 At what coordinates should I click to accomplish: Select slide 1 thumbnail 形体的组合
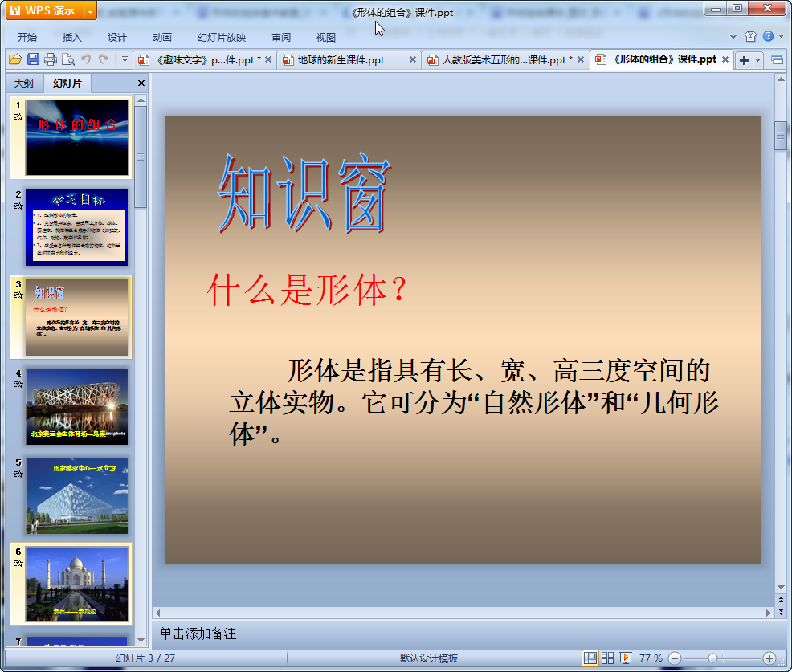pyautogui.click(x=77, y=137)
